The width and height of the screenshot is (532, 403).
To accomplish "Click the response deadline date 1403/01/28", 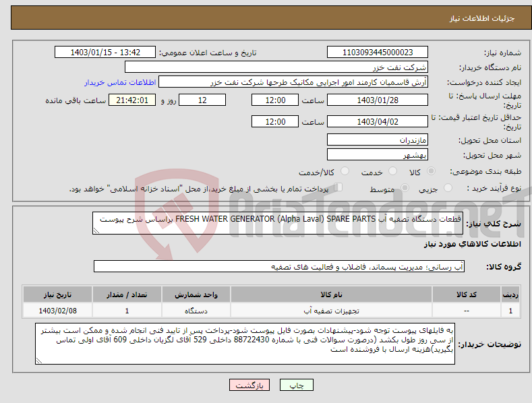I will point(378,100).
